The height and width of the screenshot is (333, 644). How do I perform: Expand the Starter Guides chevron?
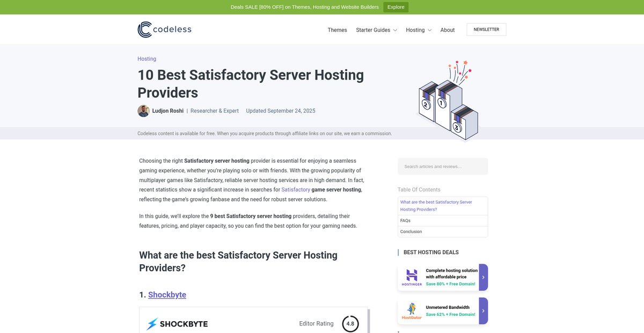395,30
